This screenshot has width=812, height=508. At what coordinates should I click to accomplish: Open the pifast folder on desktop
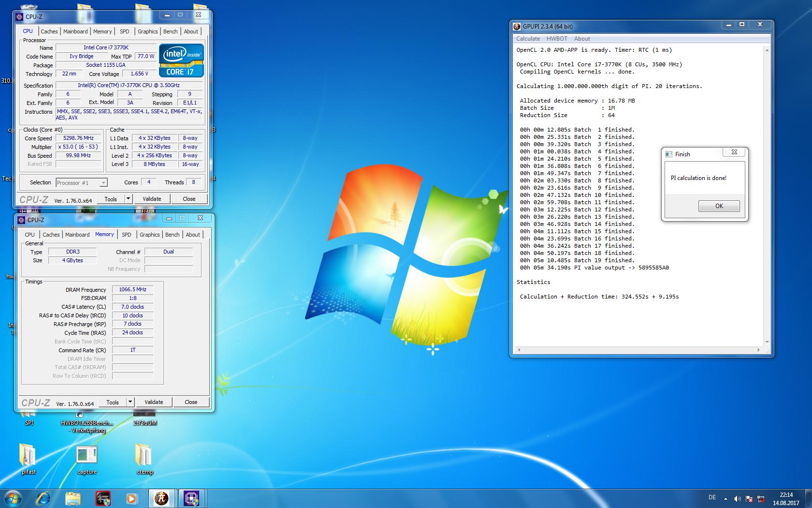click(x=28, y=459)
